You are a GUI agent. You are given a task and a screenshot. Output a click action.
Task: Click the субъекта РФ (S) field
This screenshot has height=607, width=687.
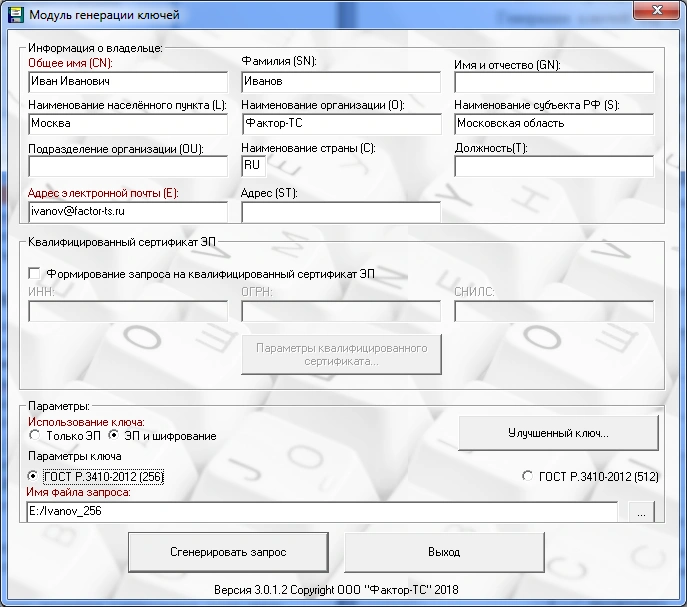pyautogui.click(x=554, y=124)
